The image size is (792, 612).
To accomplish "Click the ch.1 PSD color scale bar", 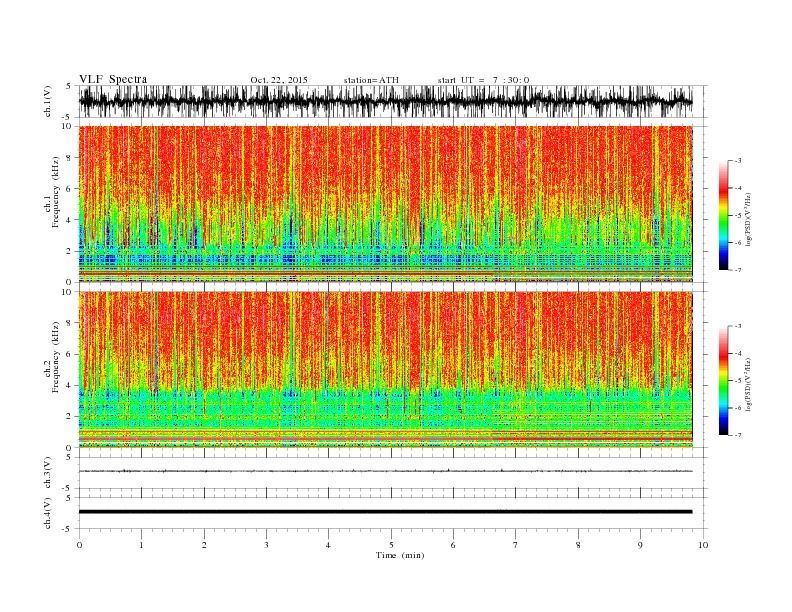I will pos(723,215).
